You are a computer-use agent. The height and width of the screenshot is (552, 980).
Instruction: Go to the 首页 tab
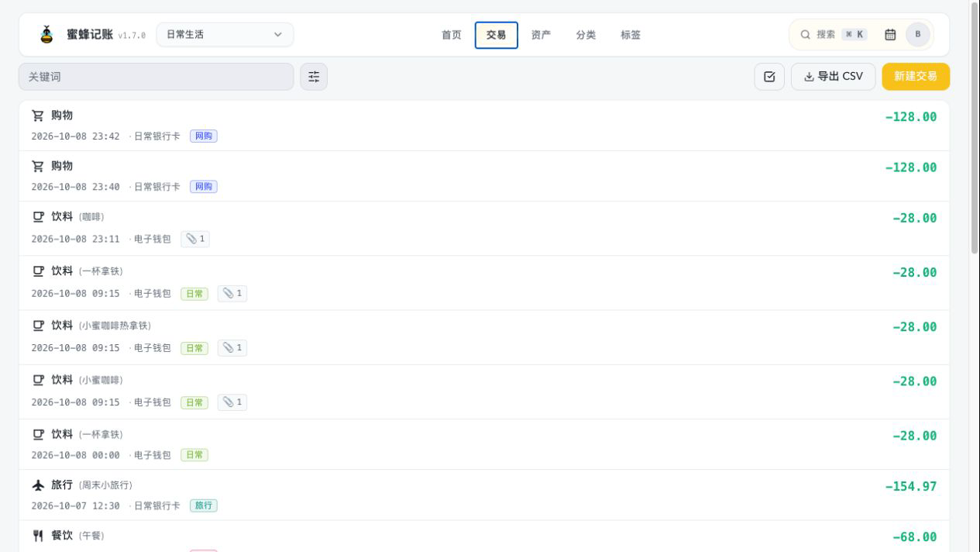(452, 35)
